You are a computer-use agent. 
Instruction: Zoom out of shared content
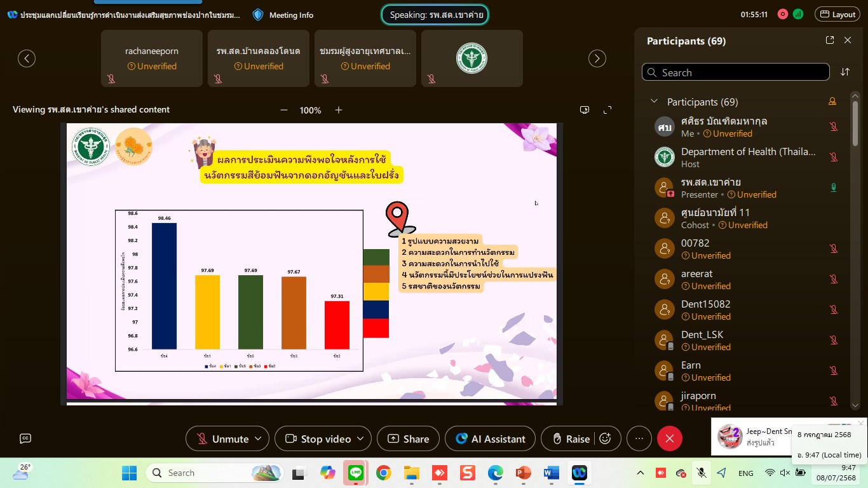point(284,110)
